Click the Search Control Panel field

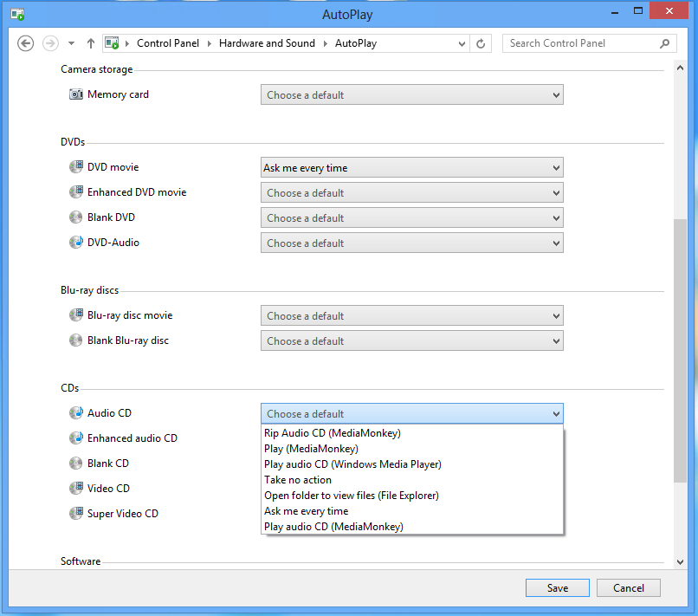tap(580, 43)
